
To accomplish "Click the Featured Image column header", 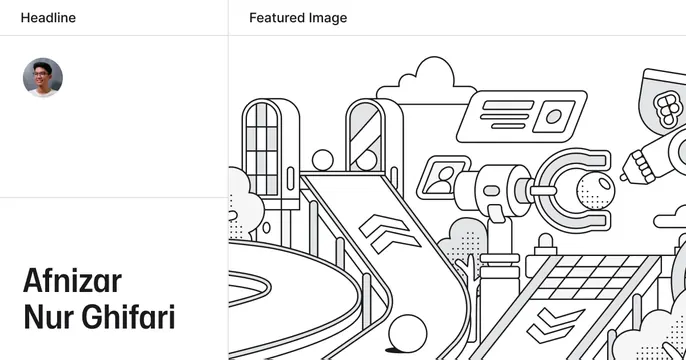I will click(298, 18).
